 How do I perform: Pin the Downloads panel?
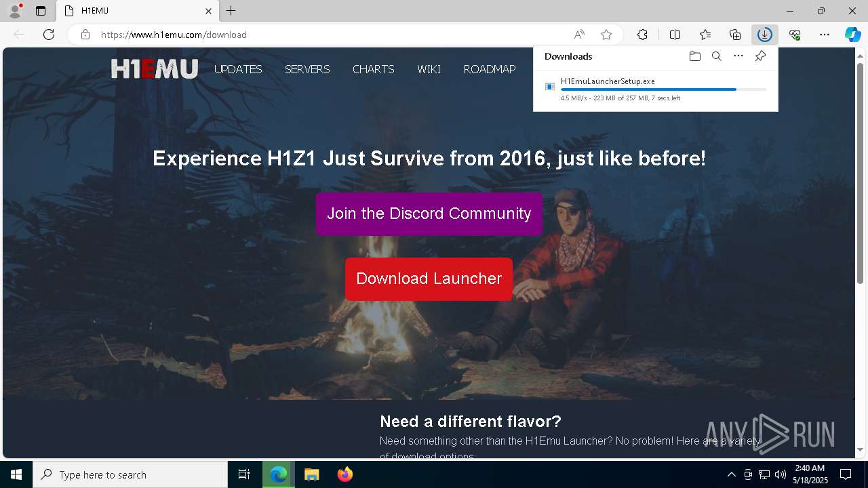pos(760,56)
